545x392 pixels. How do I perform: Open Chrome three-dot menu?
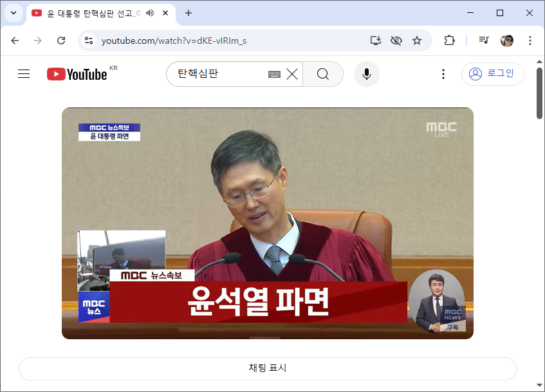point(530,41)
